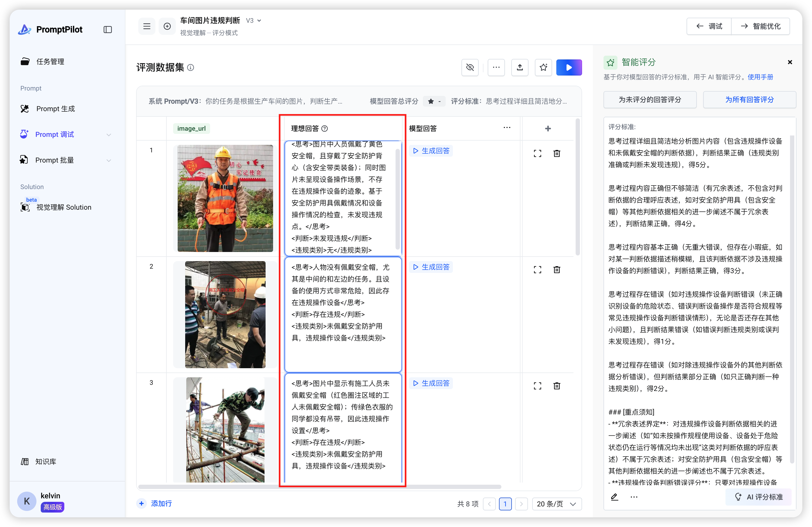Toggle the hide columns eye icon
Screen dimensions: 812x527
(x=470, y=67)
